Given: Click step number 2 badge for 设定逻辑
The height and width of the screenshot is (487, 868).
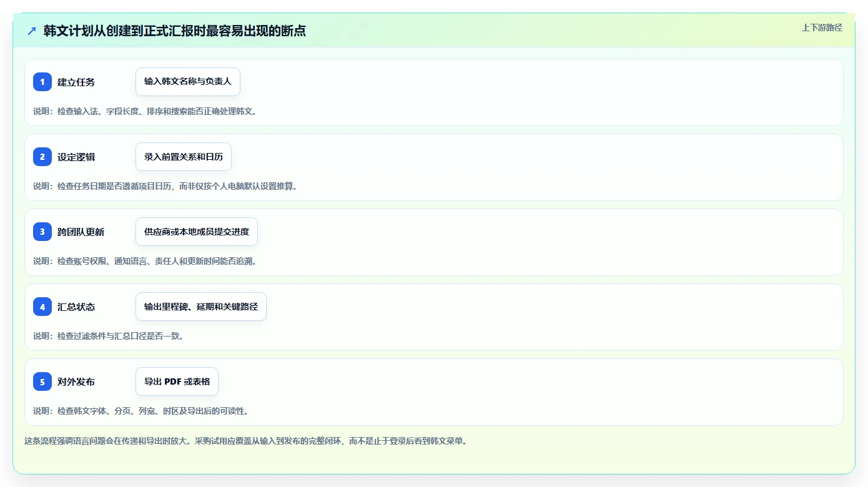Looking at the screenshot, I should coord(42,157).
